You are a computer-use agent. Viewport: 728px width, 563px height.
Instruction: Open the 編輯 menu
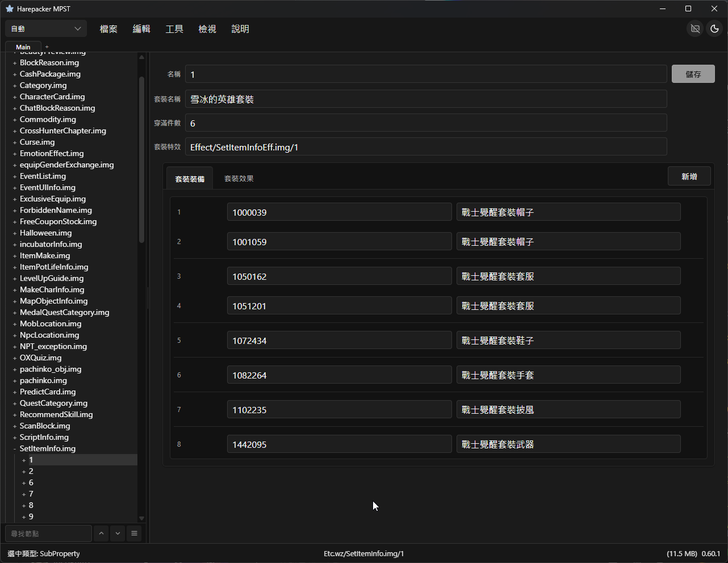click(141, 29)
